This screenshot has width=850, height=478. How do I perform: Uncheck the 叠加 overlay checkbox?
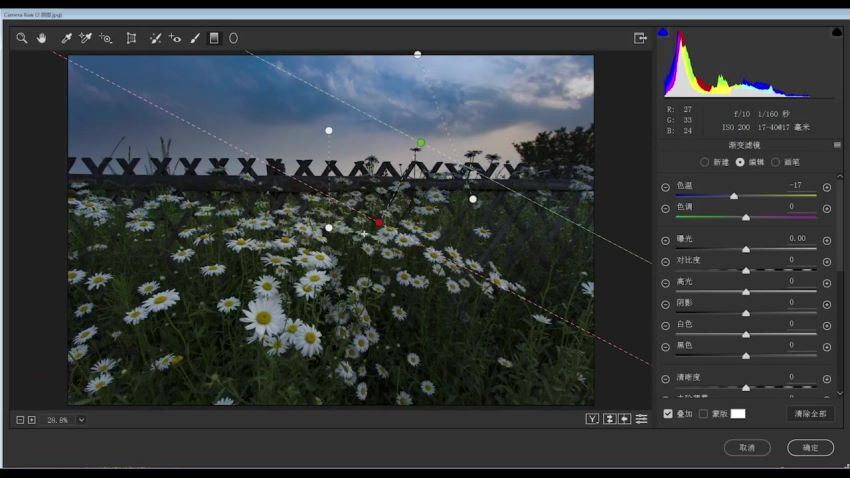(x=668, y=413)
